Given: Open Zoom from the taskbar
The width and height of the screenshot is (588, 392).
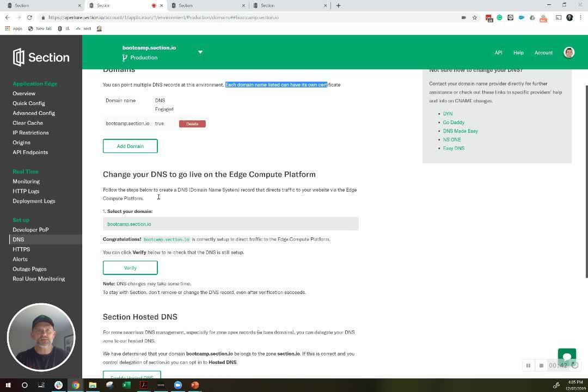Looking at the screenshot, I should (177, 385).
